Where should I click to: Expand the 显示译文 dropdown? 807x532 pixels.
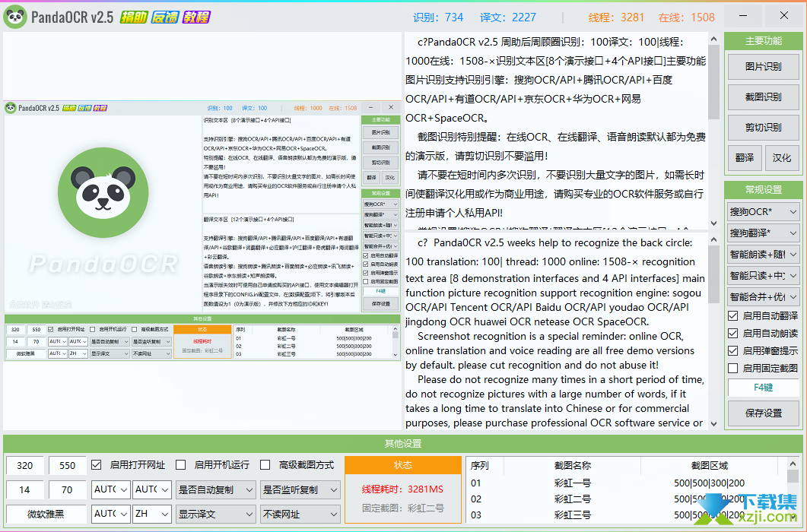click(215, 514)
